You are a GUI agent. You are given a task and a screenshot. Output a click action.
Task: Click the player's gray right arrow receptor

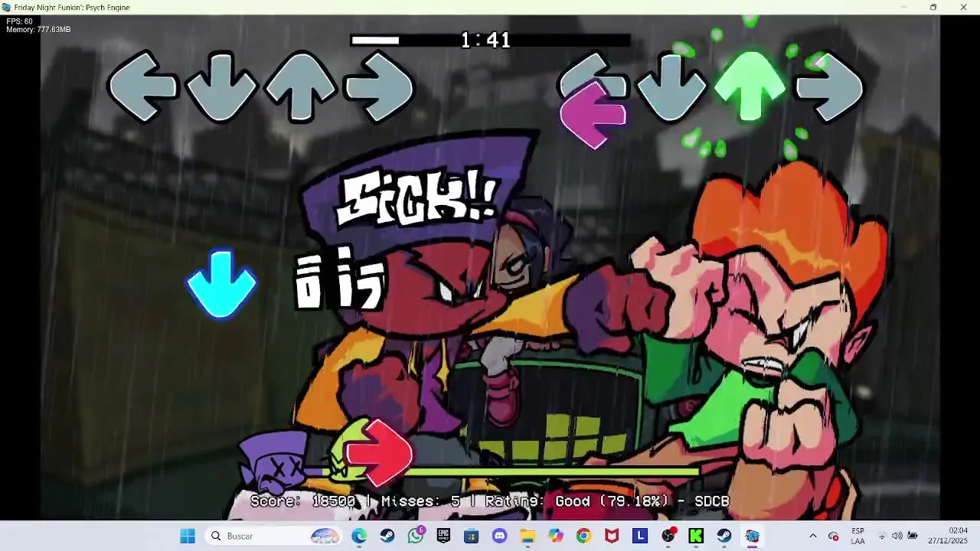(x=830, y=86)
